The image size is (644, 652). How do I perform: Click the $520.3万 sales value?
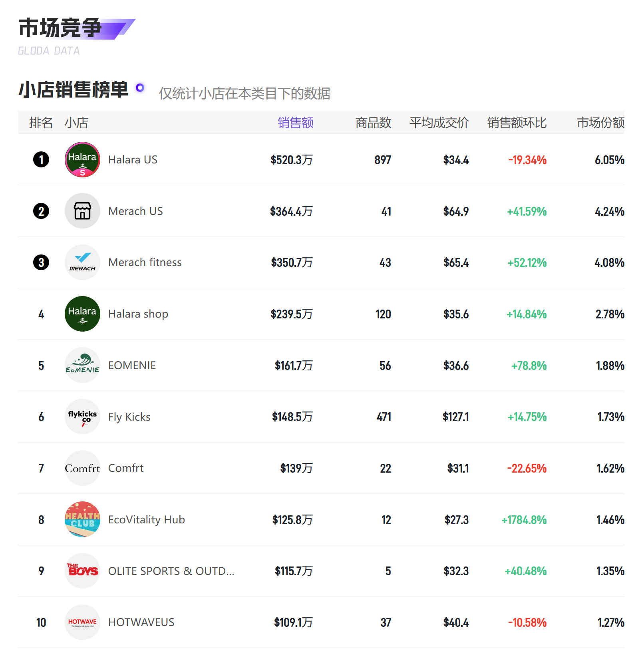(292, 160)
